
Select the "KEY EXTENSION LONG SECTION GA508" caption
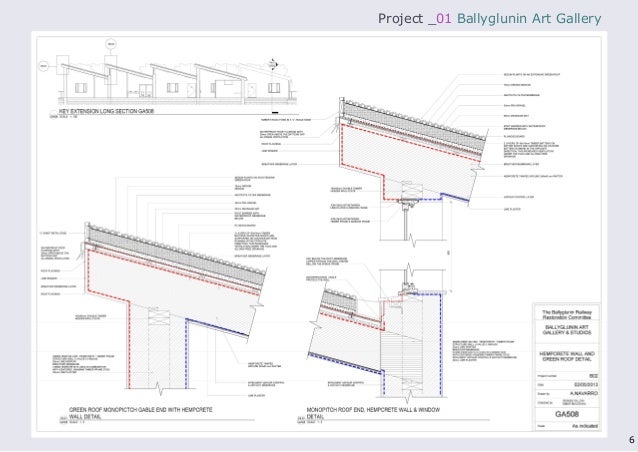click(x=107, y=111)
